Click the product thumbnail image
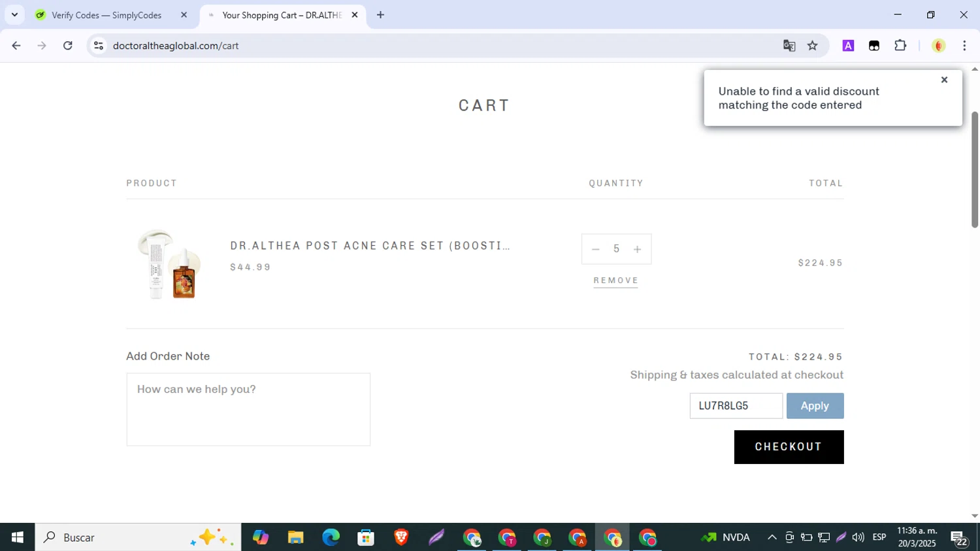The width and height of the screenshot is (980, 551). click(x=169, y=264)
